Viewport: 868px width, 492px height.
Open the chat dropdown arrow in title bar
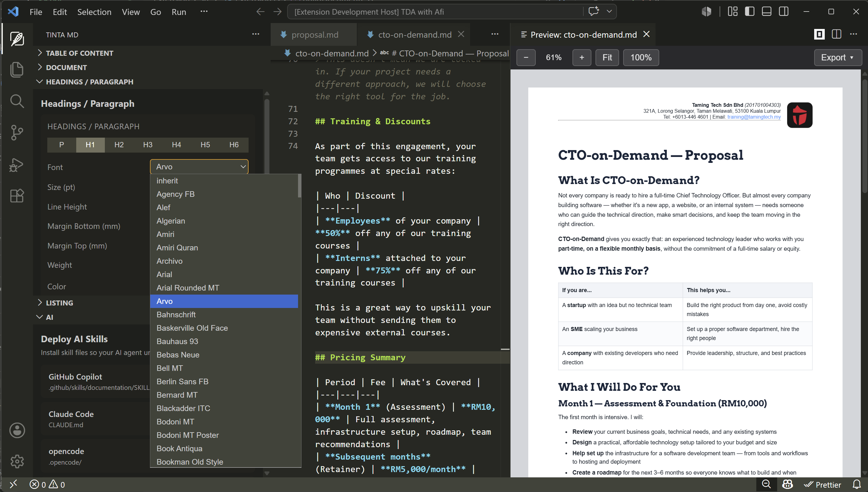coord(609,12)
